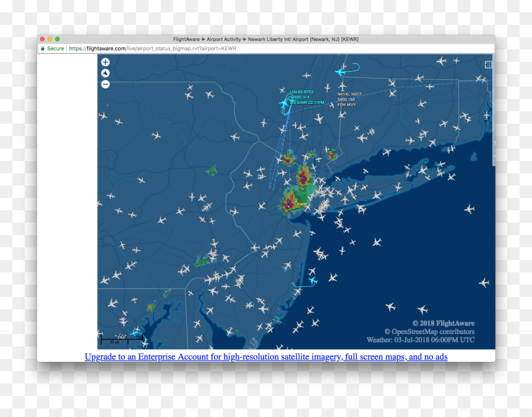Click the FDK MVY route label
This screenshot has height=417, width=532.
click(x=346, y=105)
